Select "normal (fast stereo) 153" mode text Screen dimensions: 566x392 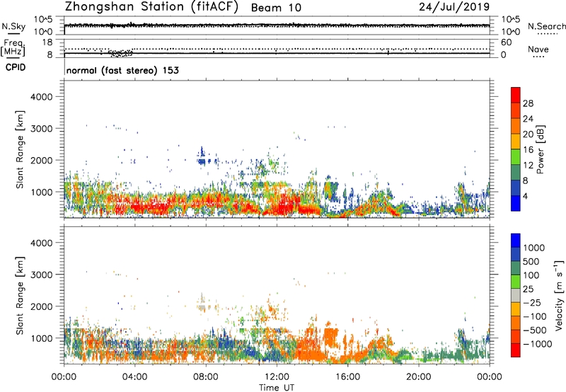pyautogui.click(x=122, y=70)
